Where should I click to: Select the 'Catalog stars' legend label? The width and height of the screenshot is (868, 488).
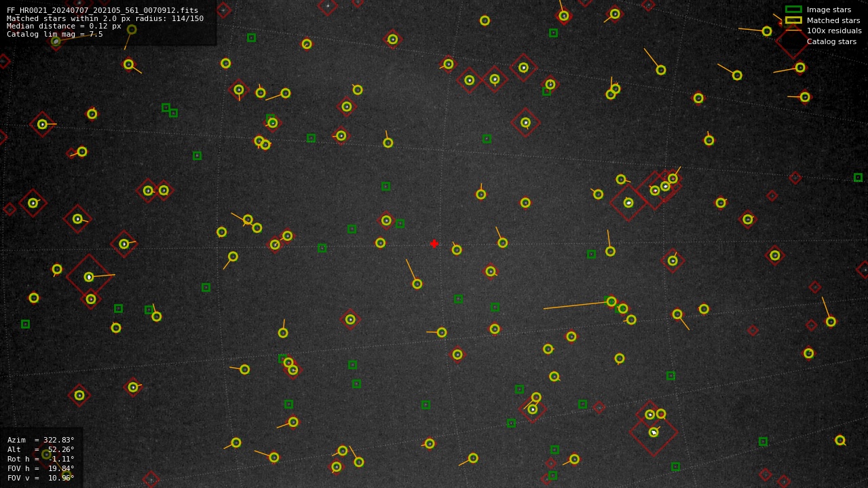831,41
